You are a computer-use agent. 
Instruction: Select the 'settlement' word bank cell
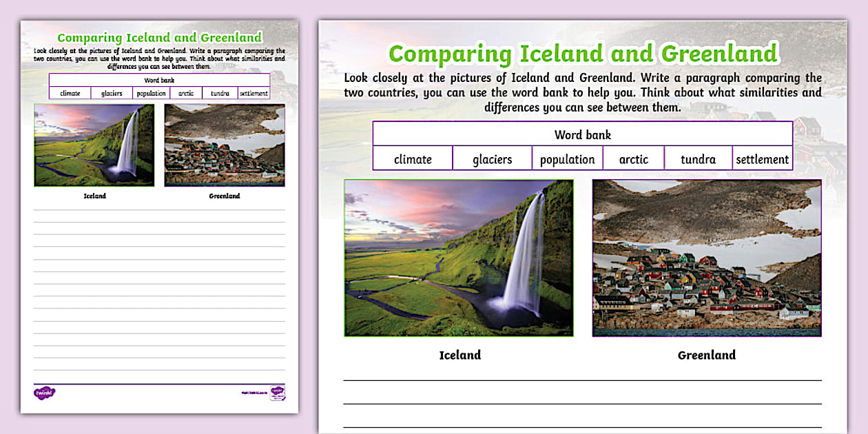coord(763,158)
